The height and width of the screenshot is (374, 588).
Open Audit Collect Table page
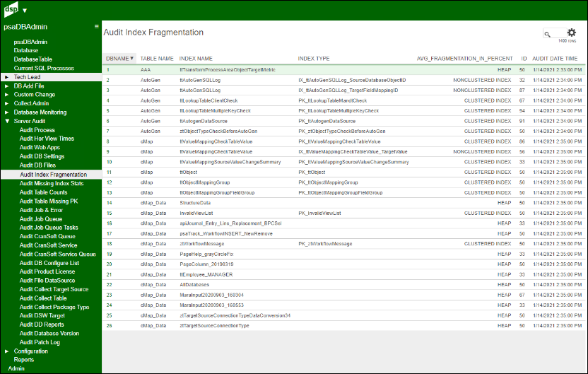[x=43, y=298]
